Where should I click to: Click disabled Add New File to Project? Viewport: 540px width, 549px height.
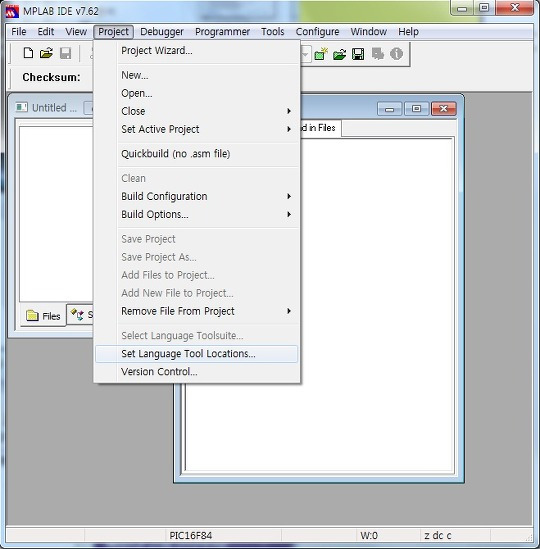point(197,293)
